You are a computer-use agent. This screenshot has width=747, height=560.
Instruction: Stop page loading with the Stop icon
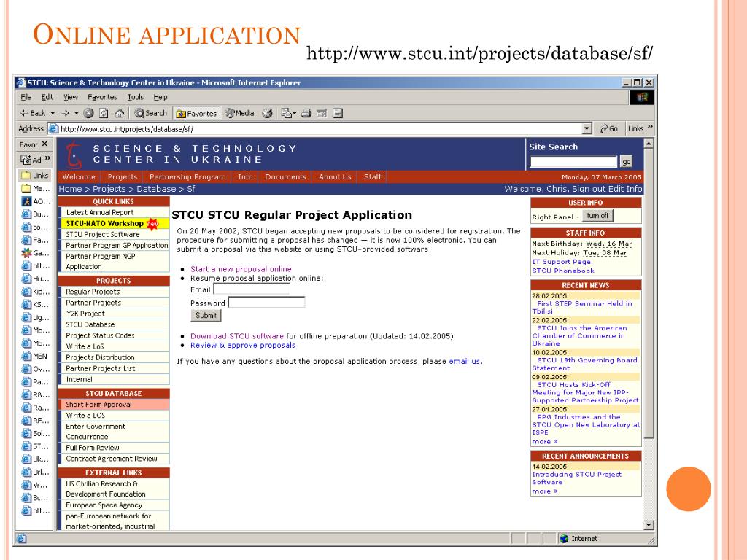88,113
